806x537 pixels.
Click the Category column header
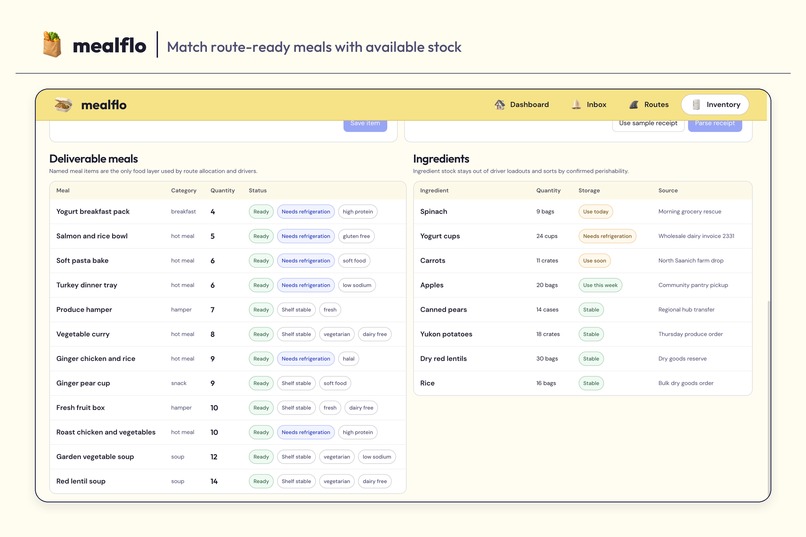tap(184, 190)
